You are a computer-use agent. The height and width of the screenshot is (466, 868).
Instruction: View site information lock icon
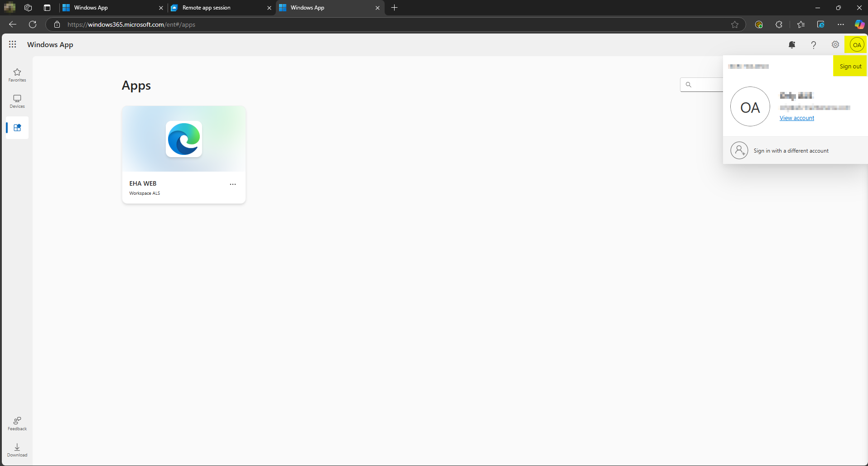tap(57, 24)
